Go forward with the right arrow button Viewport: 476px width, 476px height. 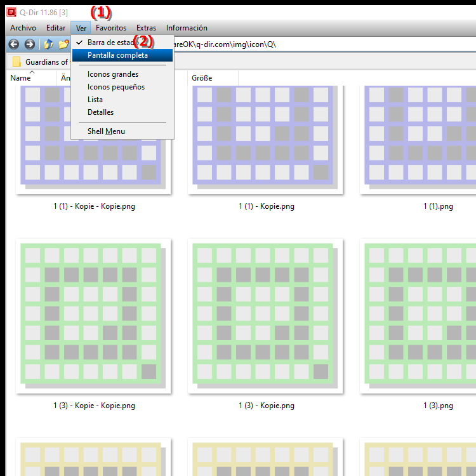[x=29, y=44]
